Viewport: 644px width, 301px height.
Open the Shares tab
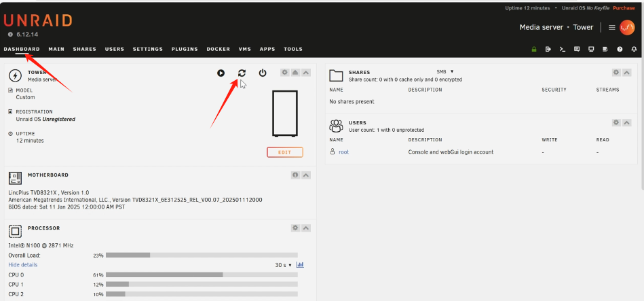(x=85, y=49)
